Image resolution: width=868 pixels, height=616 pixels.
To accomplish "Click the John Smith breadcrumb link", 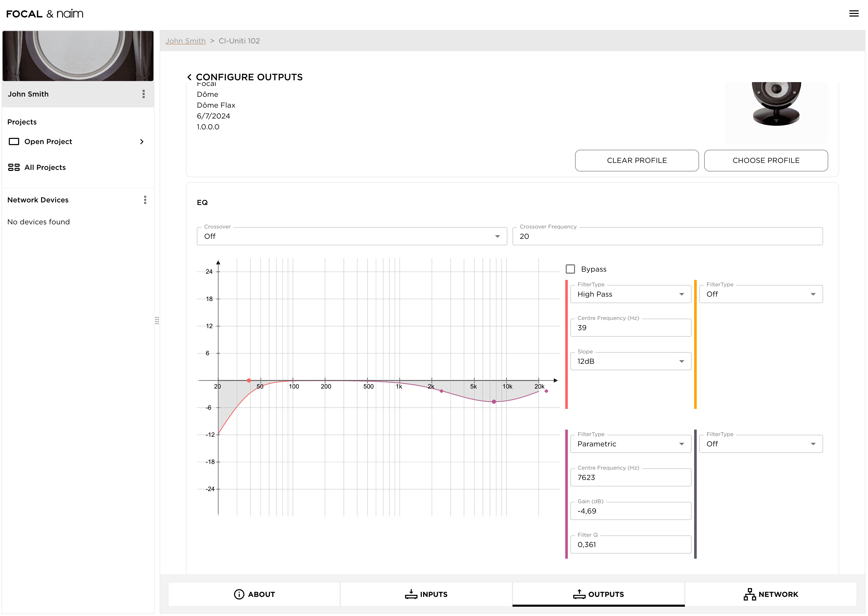I will pos(185,41).
